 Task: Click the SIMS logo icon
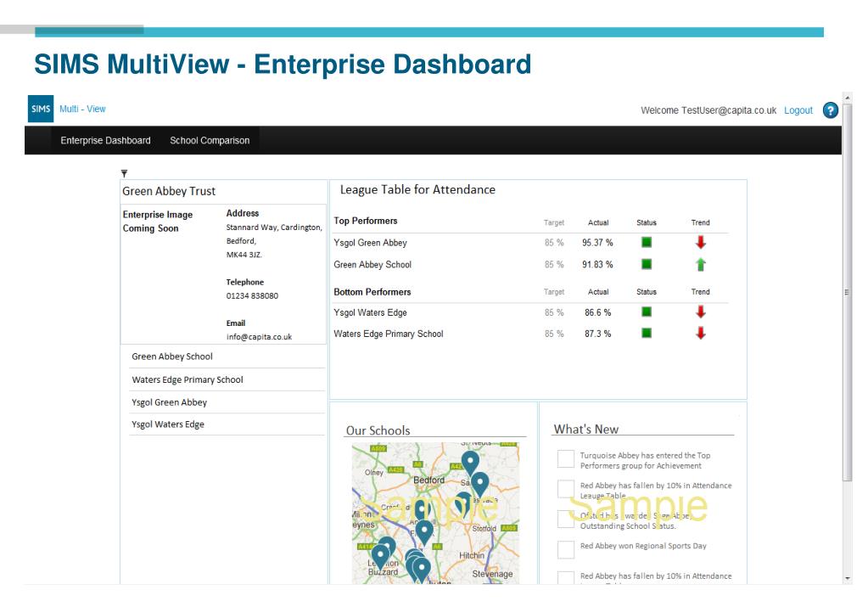[41, 109]
